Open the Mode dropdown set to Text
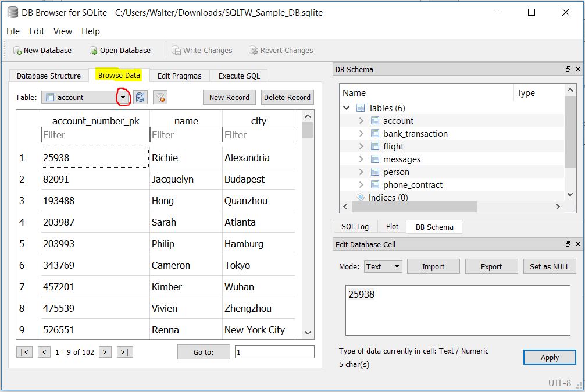 pos(383,267)
